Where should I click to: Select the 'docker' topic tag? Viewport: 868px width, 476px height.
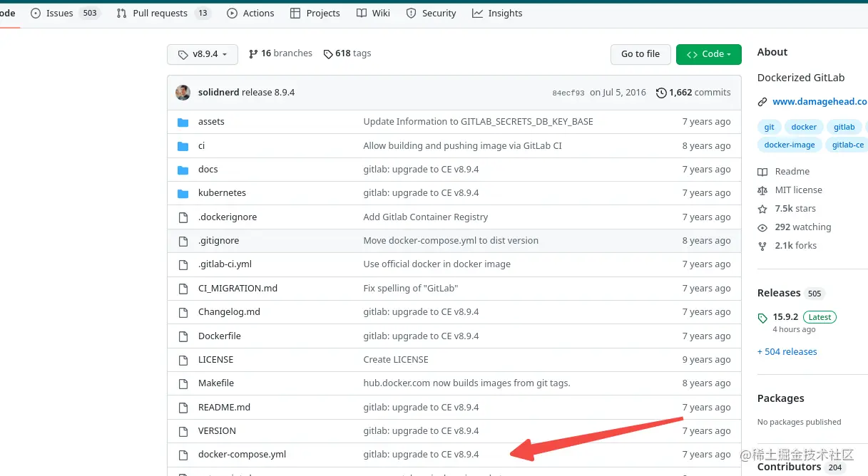coord(804,127)
